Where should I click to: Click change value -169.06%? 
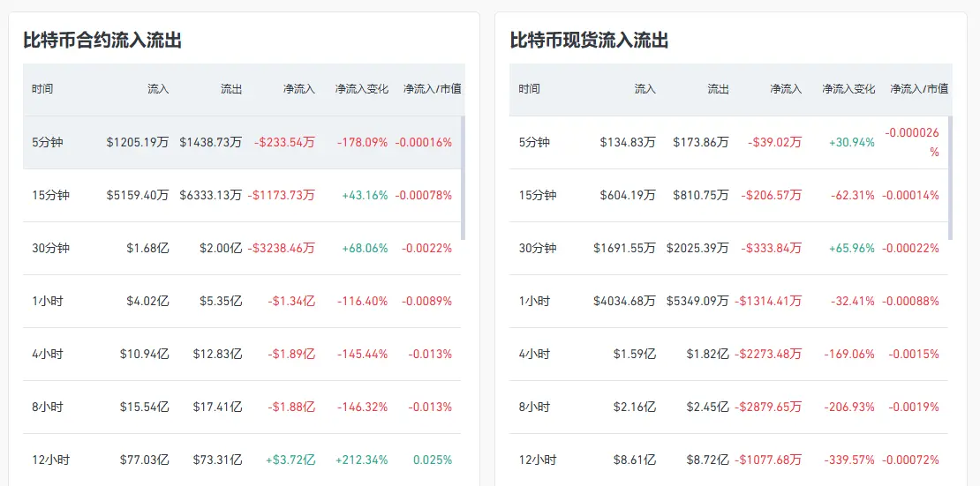coord(850,355)
